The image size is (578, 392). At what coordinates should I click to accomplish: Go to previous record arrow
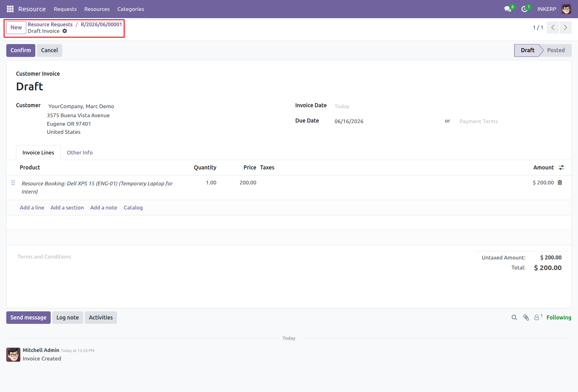coord(553,28)
